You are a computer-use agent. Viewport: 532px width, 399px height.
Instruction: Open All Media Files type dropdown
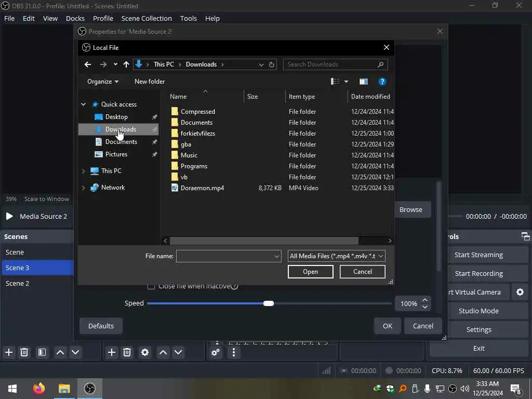337,256
